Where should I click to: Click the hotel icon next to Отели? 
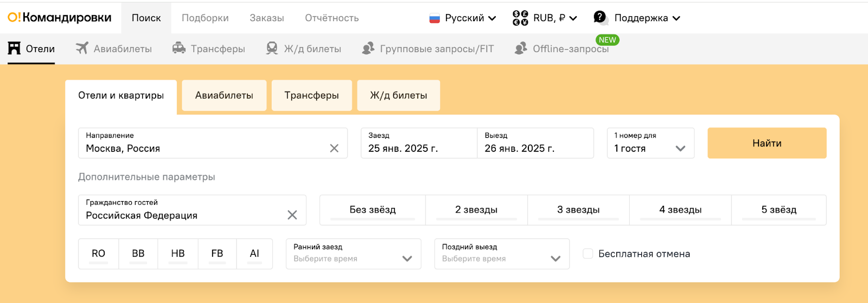click(x=14, y=48)
